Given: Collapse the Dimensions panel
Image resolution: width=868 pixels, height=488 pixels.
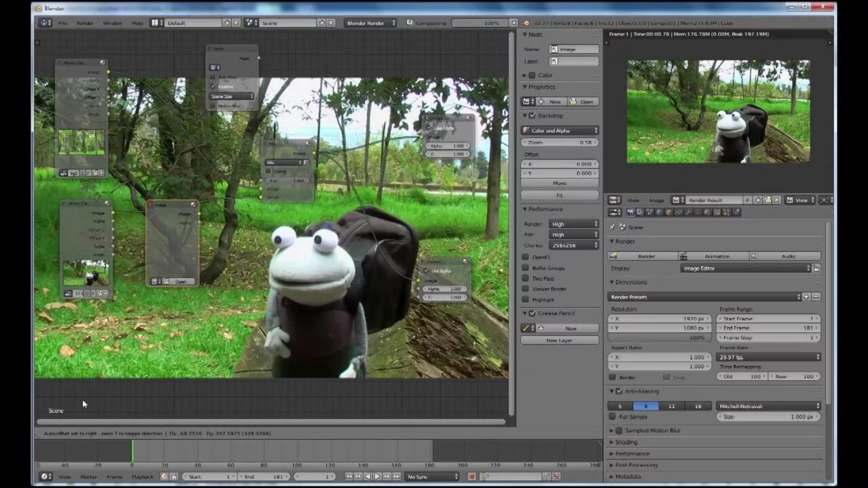Looking at the screenshot, I should pyautogui.click(x=631, y=282).
